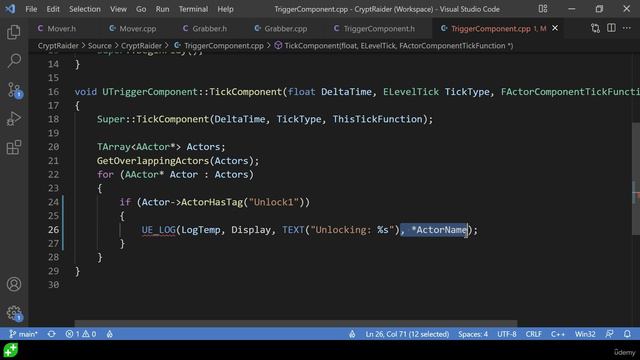This screenshot has width=640, height=360.
Task: Click TArray<AActor*> on line 20
Action: tap(139, 147)
